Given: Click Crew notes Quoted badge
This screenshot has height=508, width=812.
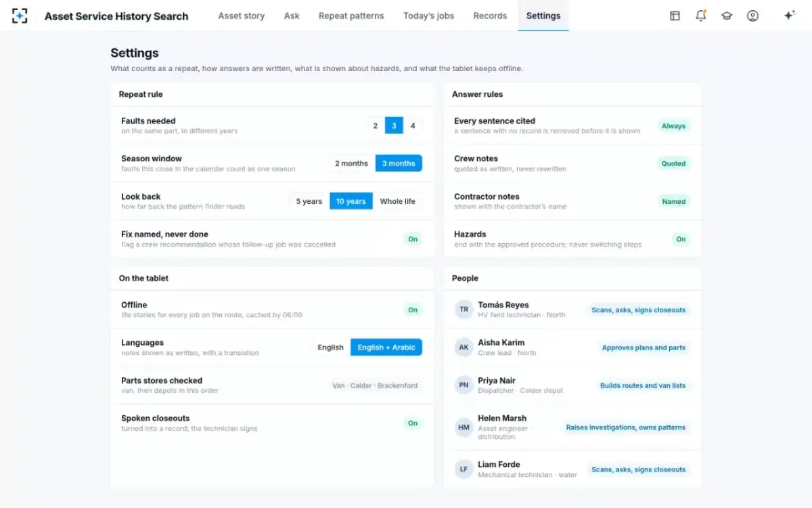Looking at the screenshot, I should [x=673, y=163].
